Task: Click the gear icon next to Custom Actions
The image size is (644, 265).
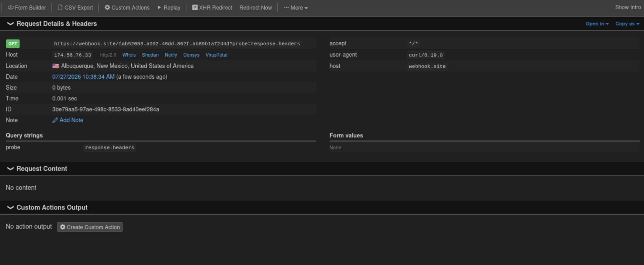Action: [x=107, y=7]
